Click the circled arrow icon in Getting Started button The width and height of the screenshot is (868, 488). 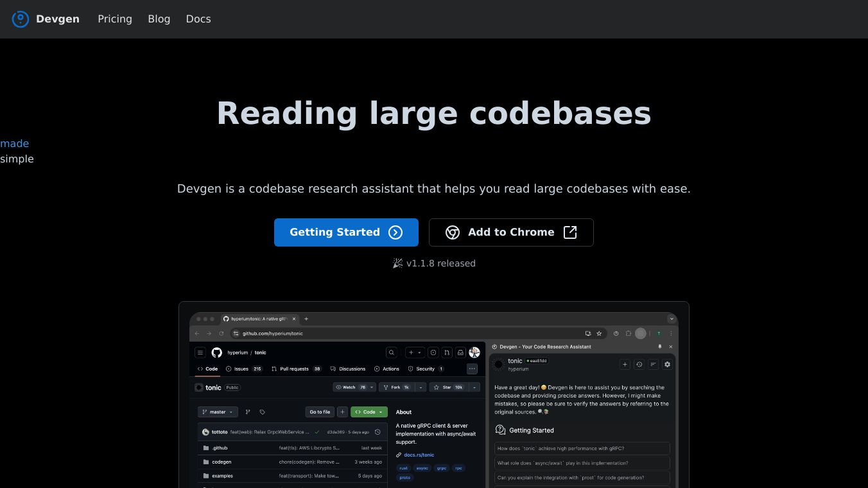pos(395,232)
